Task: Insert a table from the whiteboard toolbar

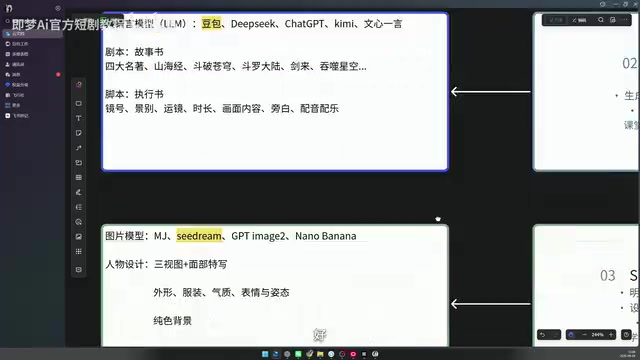Action: pos(79,178)
